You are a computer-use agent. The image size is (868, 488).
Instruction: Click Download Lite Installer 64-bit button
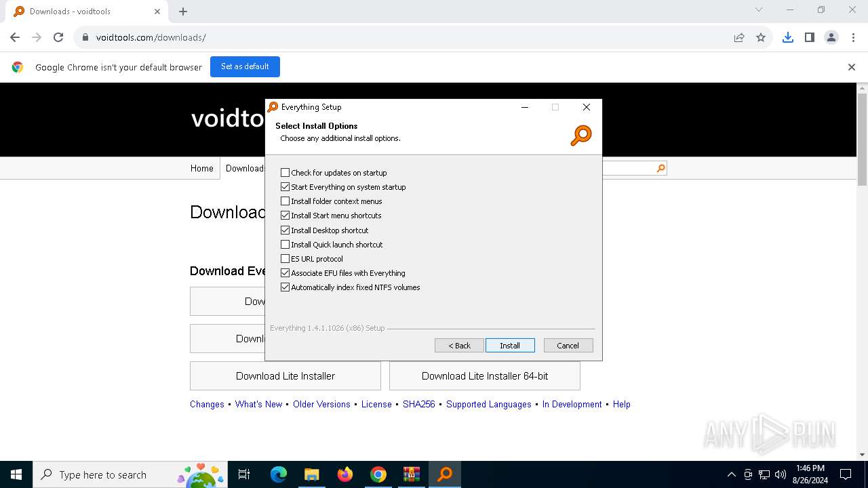(x=485, y=376)
